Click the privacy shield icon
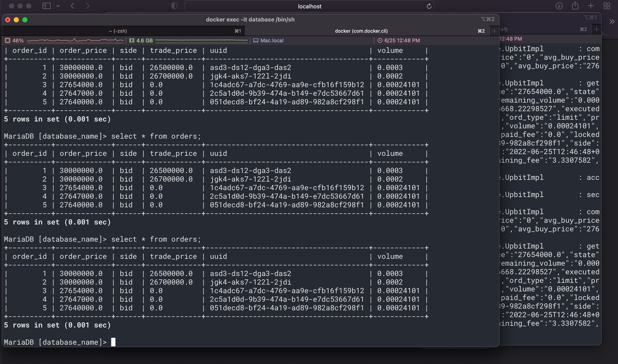The width and height of the screenshot is (618, 364). [174, 6]
